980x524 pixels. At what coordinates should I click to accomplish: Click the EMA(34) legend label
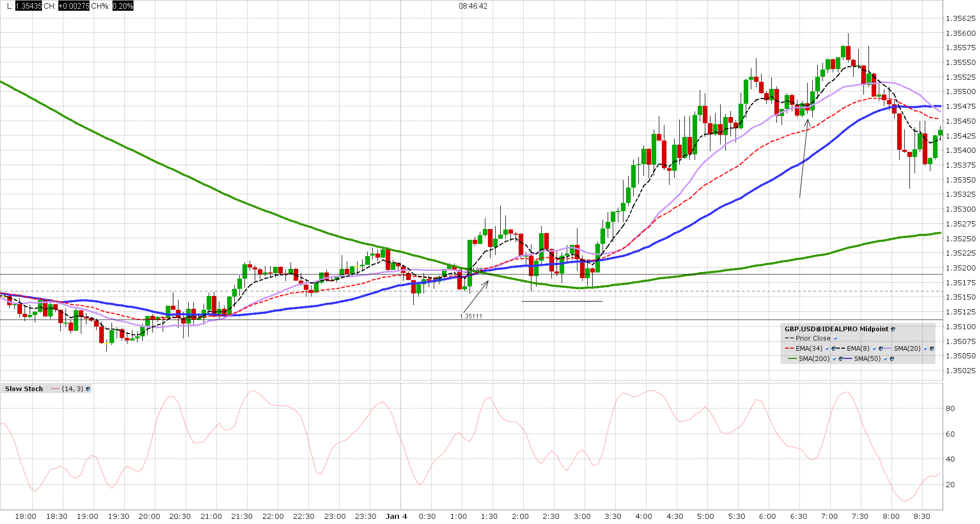(809, 349)
